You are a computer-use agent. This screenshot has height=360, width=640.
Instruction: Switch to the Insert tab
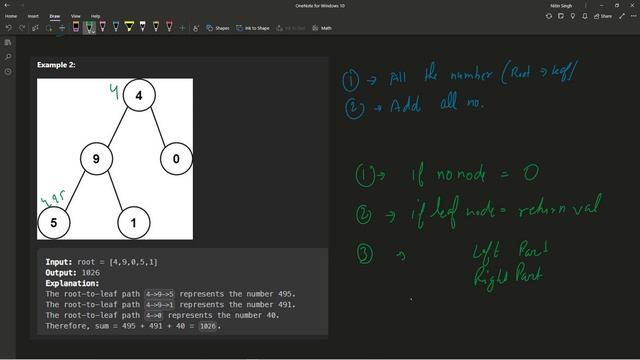pos(33,16)
